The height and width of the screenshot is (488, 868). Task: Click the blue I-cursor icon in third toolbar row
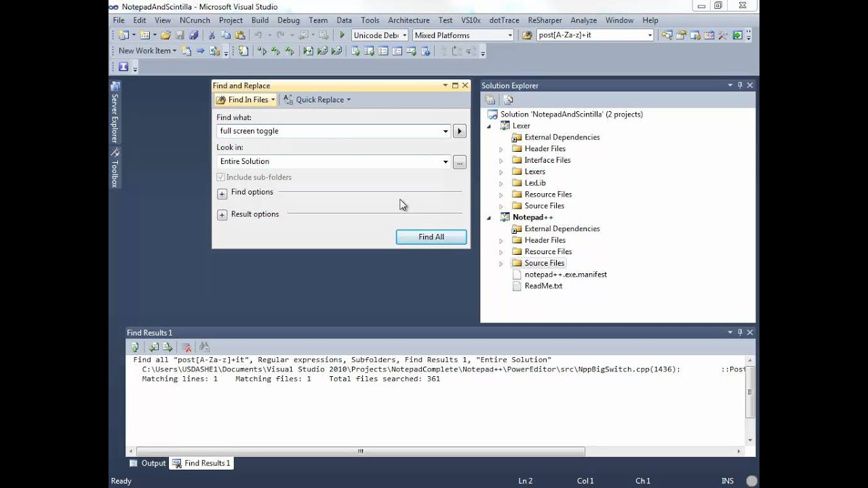click(x=123, y=66)
